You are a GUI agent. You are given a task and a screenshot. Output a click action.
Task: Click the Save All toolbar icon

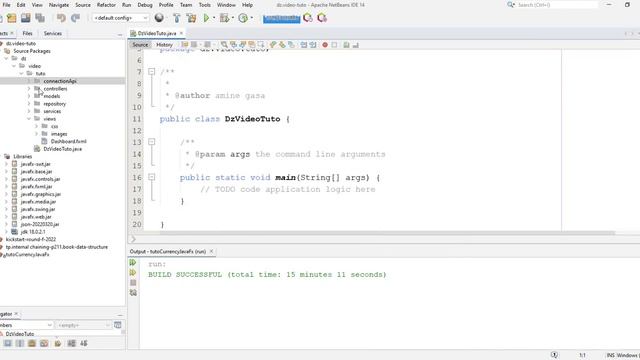pos(26,18)
